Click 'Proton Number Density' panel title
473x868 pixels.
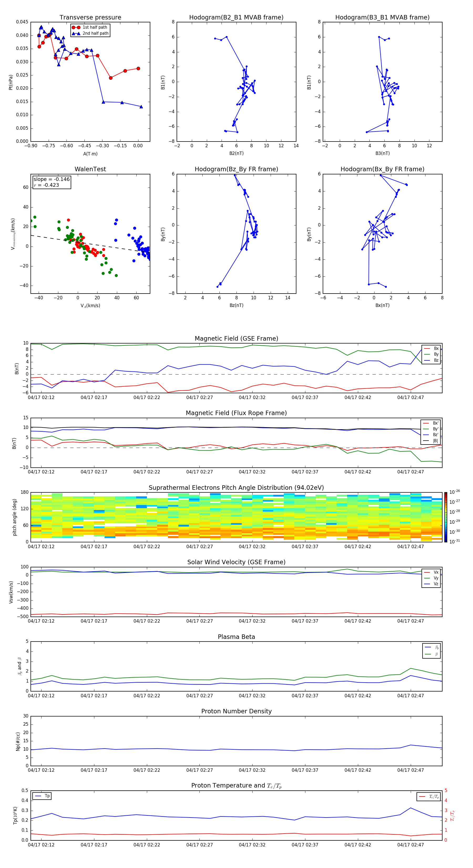(236, 711)
